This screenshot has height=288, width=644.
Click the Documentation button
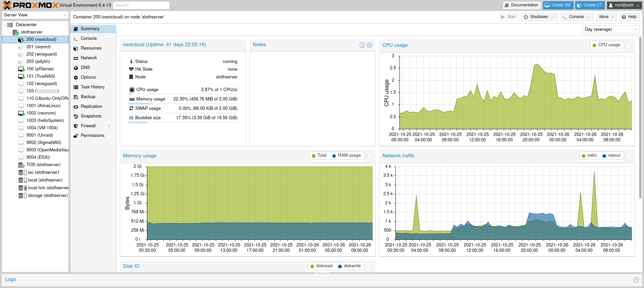[522, 5]
